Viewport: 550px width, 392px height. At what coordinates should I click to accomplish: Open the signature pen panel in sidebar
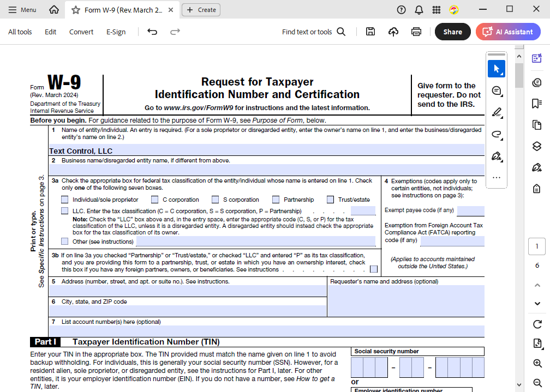pyautogui.click(x=537, y=167)
